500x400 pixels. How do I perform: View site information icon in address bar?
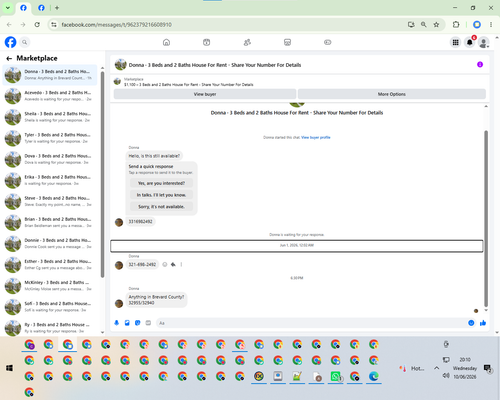[54, 24]
